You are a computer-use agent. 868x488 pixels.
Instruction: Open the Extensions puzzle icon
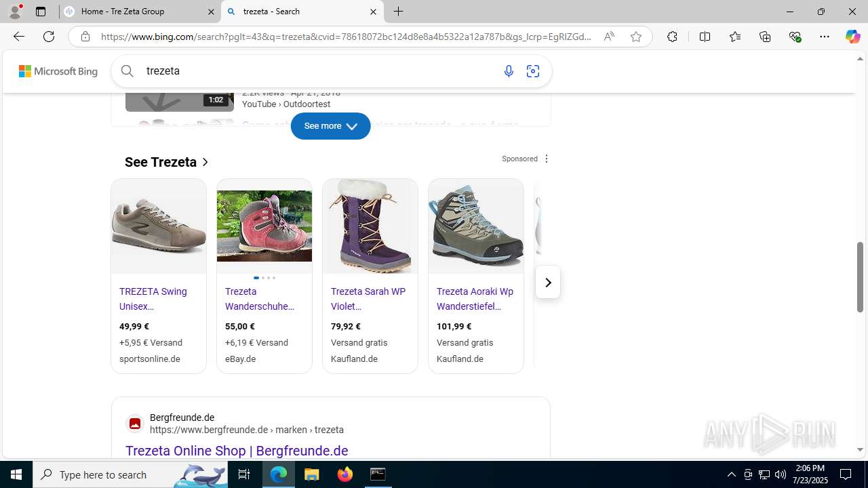tap(672, 37)
